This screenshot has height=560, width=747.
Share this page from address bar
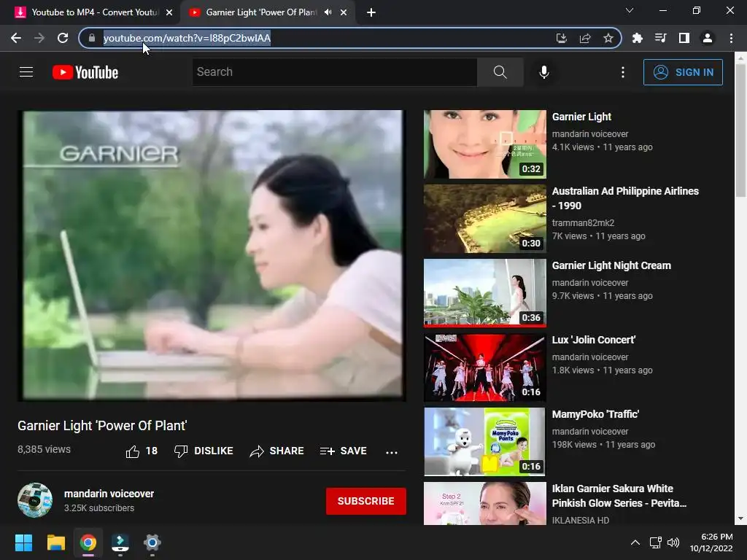585,38
